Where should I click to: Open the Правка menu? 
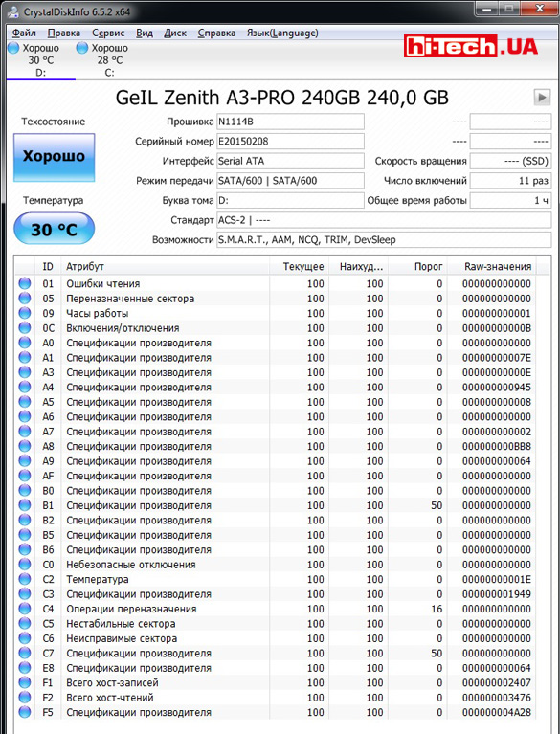click(x=64, y=33)
